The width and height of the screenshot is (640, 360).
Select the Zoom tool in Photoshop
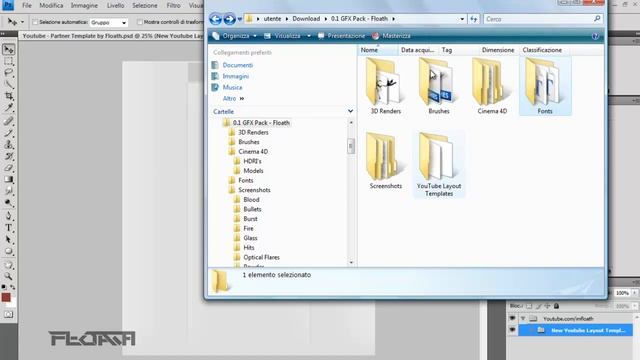pyautogui.click(x=9, y=276)
